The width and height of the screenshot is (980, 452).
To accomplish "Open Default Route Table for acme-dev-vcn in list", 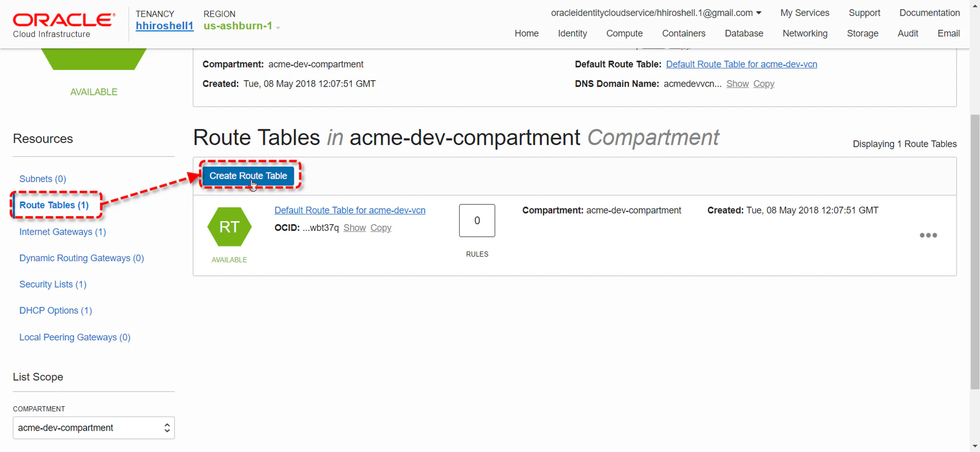I will pyautogui.click(x=350, y=211).
